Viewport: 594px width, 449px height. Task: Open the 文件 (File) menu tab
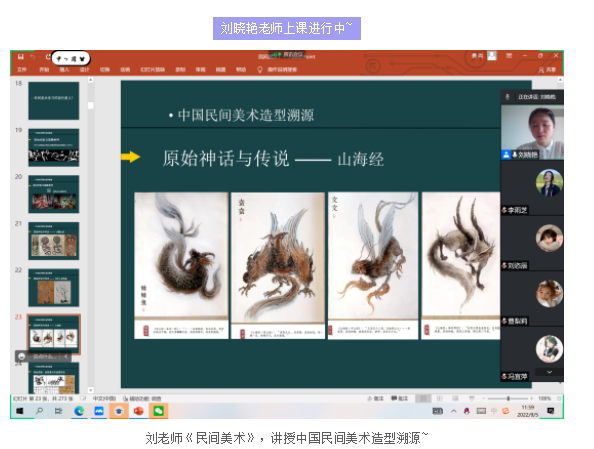point(22,69)
